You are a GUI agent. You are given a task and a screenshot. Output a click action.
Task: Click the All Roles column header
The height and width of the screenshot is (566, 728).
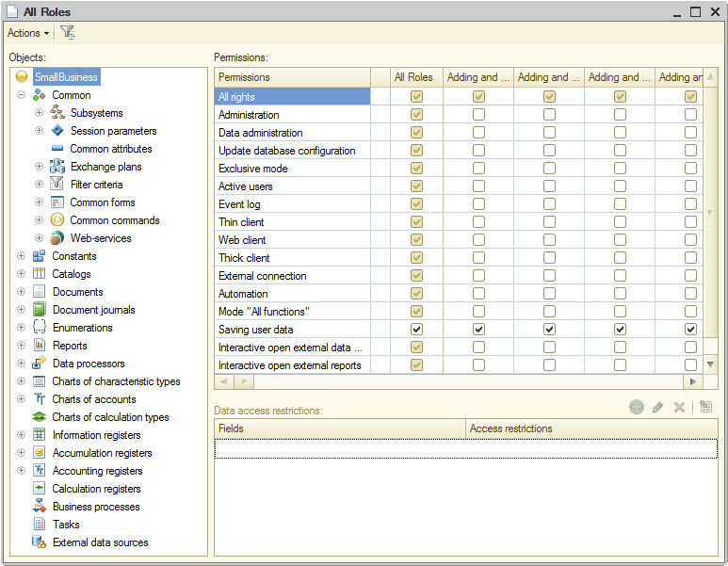coord(416,77)
